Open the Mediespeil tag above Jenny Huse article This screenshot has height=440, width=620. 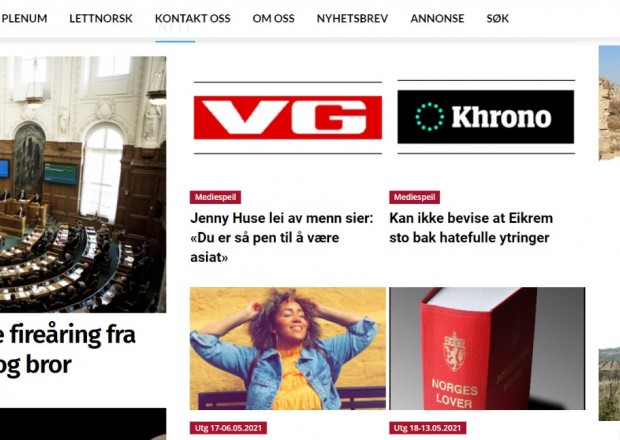215,197
